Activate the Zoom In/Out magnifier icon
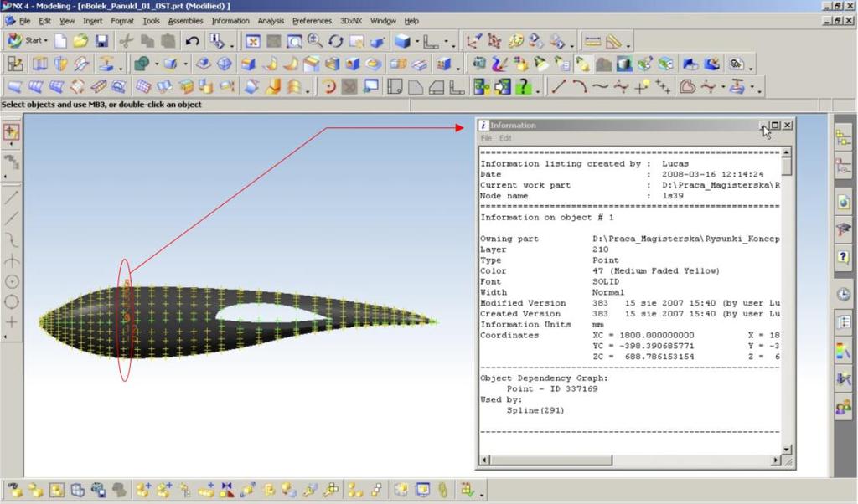Viewport: 858px width, 504px height. pos(315,41)
